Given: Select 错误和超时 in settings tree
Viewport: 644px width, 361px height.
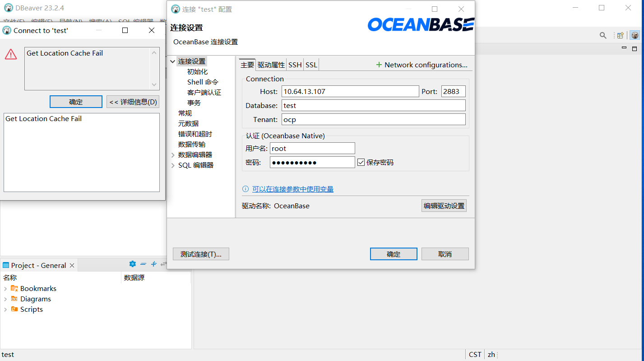Looking at the screenshot, I should [195, 134].
